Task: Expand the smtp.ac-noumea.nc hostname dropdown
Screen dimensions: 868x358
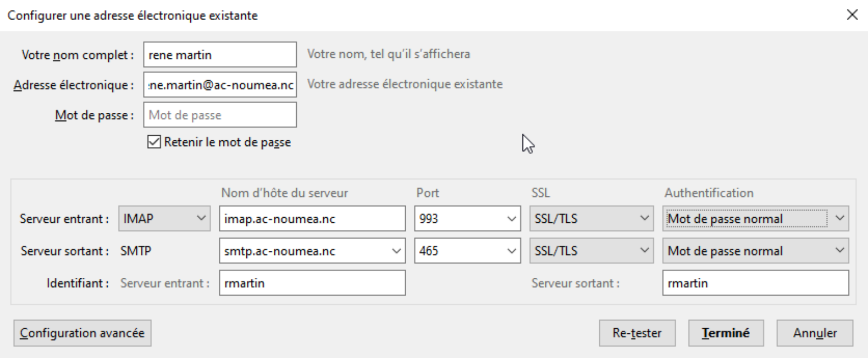Action: click(396, 251)
